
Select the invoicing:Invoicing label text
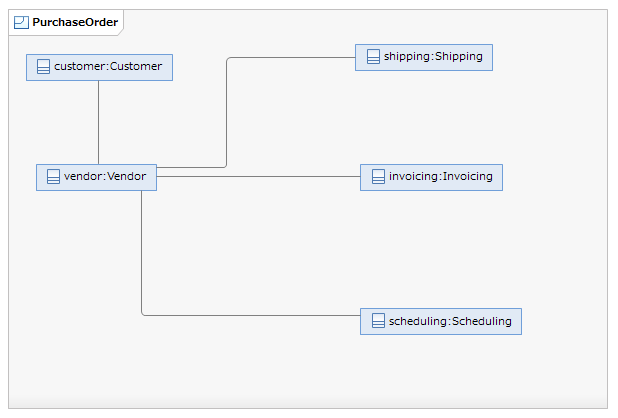(441, 177)
